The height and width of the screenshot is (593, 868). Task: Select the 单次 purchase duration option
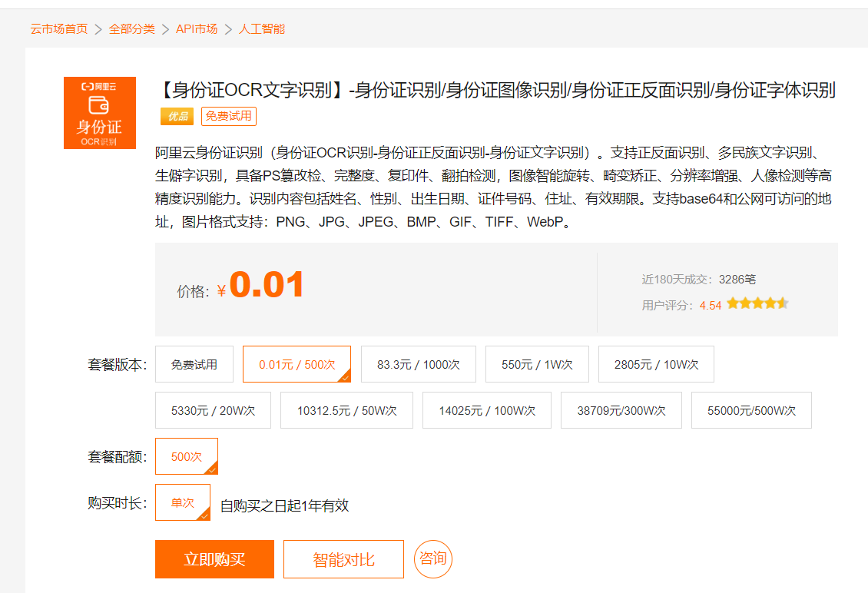coord(183,502)
